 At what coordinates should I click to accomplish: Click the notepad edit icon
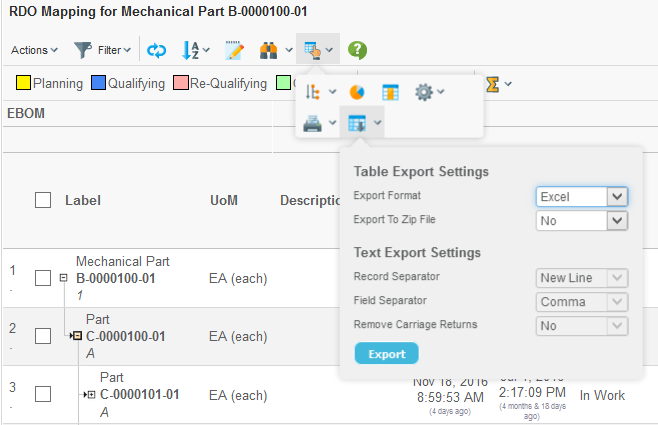234,50
